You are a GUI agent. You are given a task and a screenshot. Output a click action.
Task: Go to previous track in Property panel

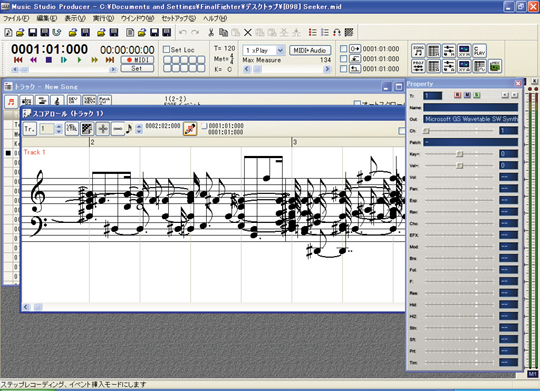pyautogui.click(x=505, y=95)
